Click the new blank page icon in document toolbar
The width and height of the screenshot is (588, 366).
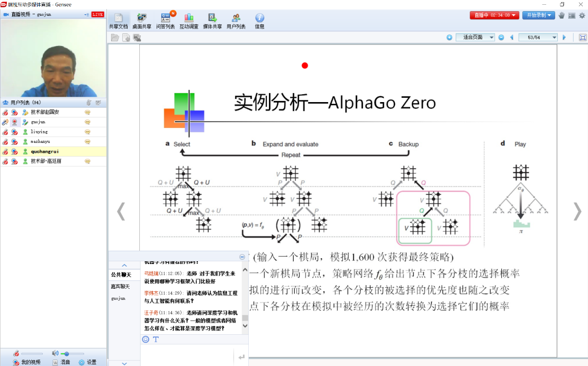126,38
